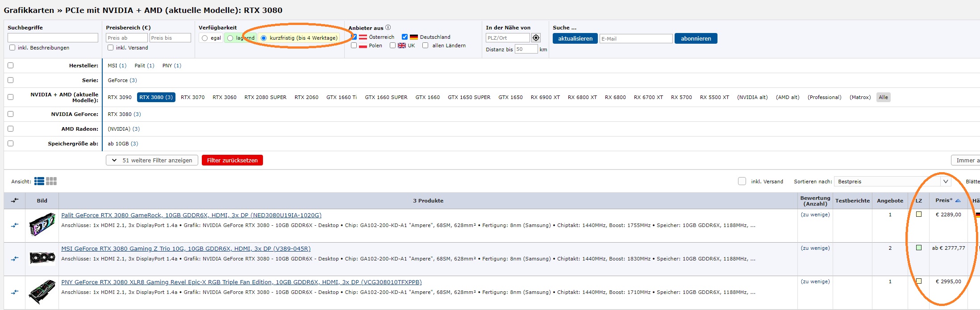Viewport: 980px width, 310px height.
Task: Open Palit GeForce RTX 3080 GameRock link
Action: [x=191, y=215]
